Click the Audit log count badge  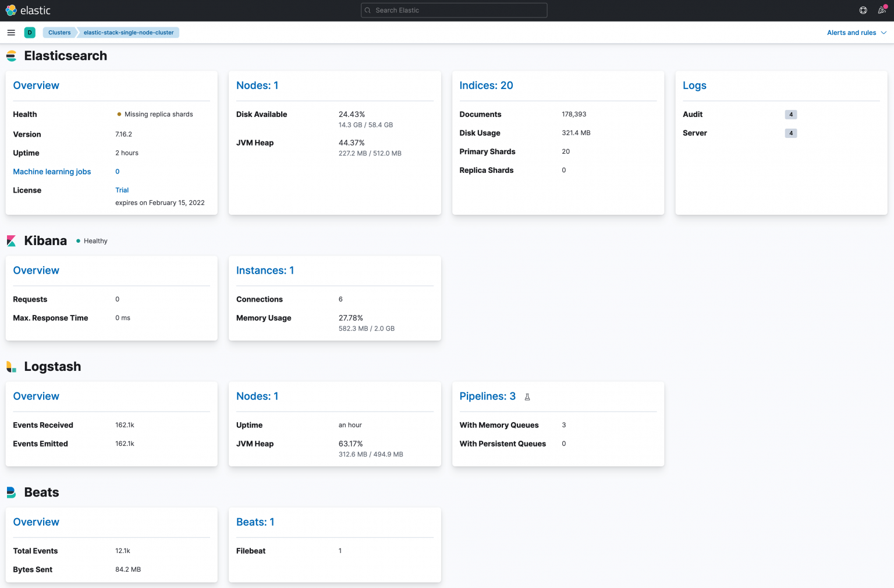pyautogui.click(x=790, y=115)
